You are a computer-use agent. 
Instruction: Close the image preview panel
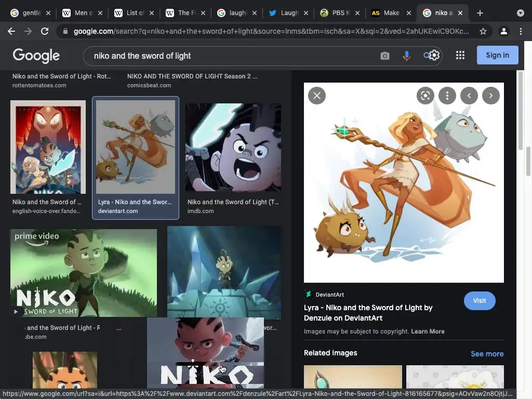317,96
